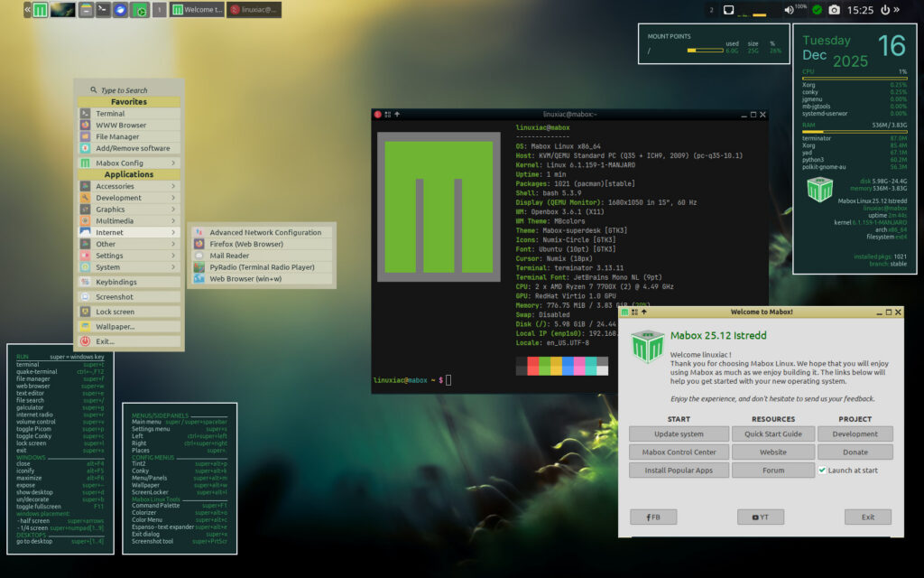Open the Quick Start Guide
Viewport: 924px width, 578px height.
(x=773, y=434)
